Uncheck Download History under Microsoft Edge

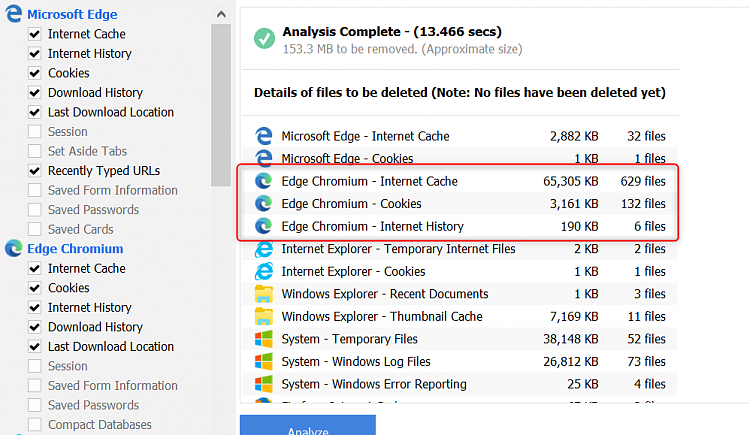pos(34,92)
